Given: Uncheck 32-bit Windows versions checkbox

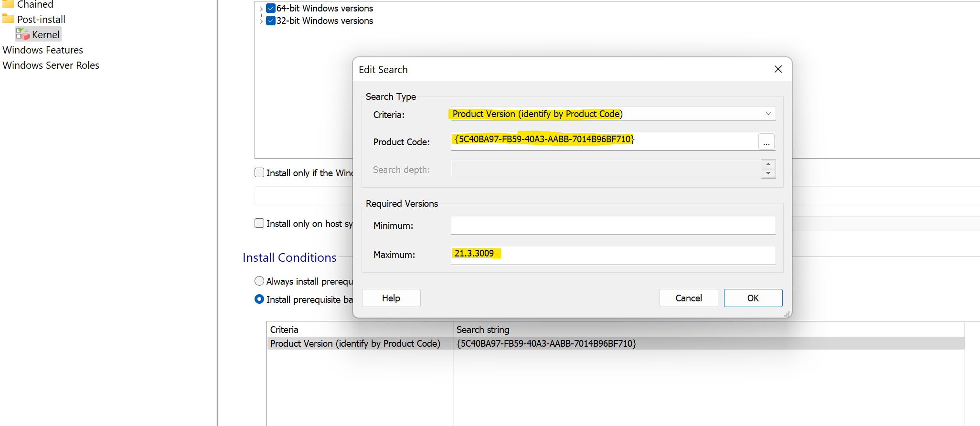Looking at the screenshot, I should click(271, 21).
